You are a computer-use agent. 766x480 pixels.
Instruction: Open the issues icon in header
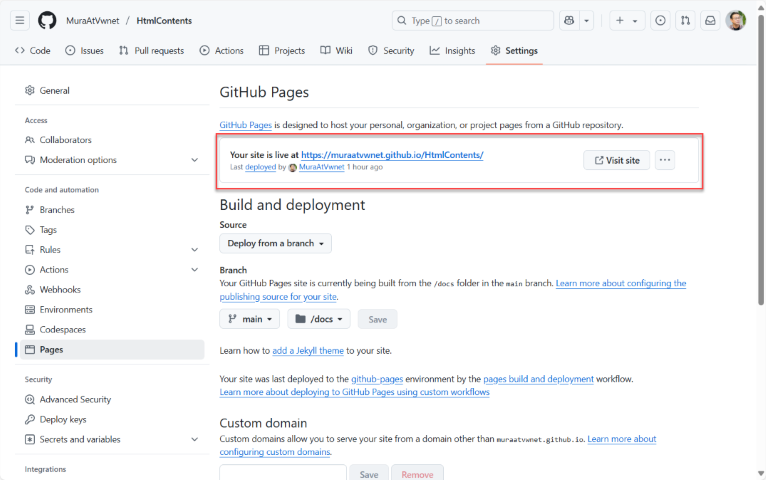pos(660,21)
